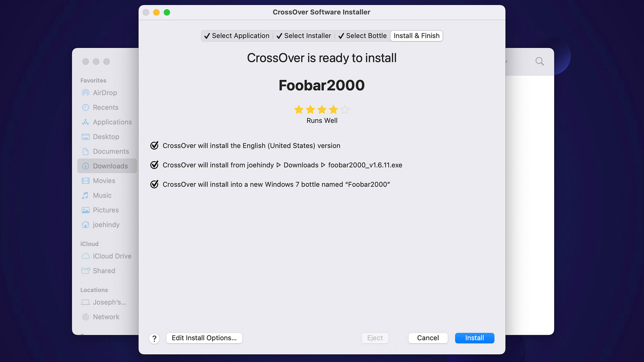
Task: Click the Music note sidebar icon
Action: point(86,195)
